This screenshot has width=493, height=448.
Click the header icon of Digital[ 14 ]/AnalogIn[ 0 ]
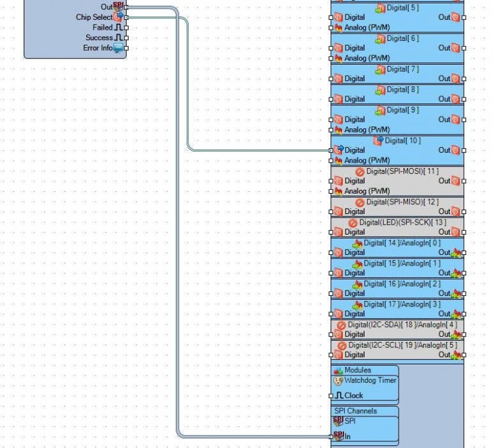pos(357,243)
